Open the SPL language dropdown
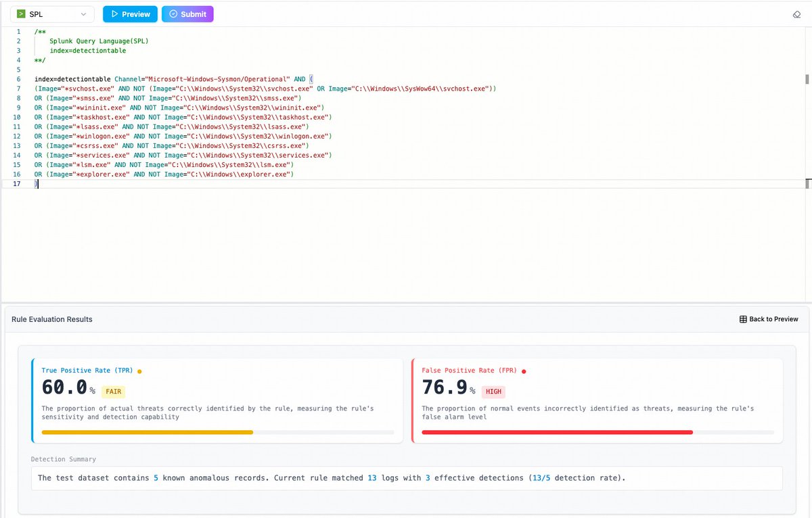 tap(53, 14)
